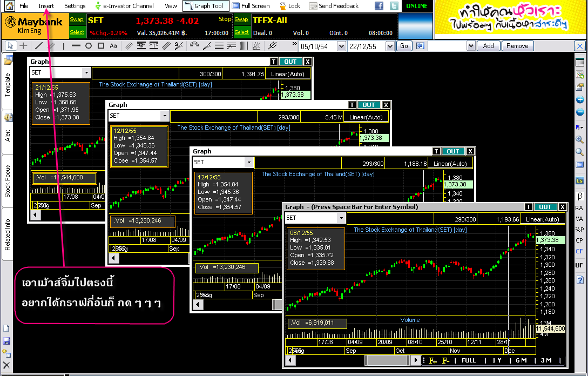This screenshot has width=588, height=376.
Task: Click the Swap link next to SET
Action: pos(77,19)
